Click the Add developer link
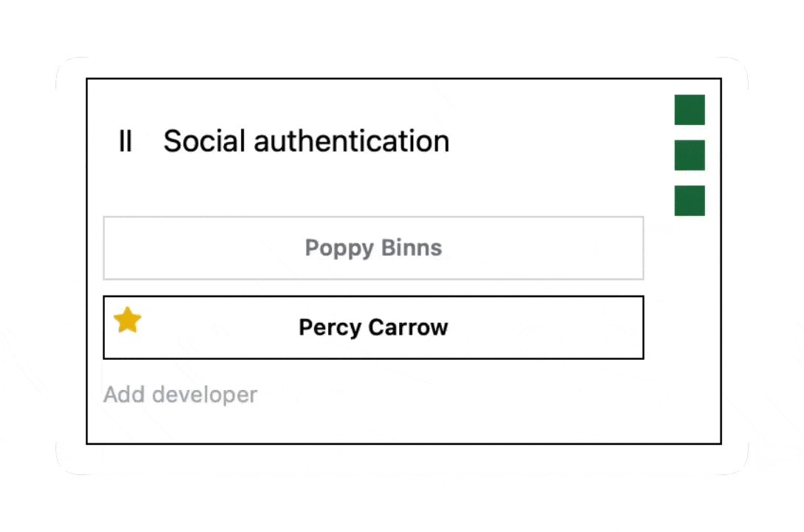Image resolution: width=804 pixels, height=532 pixels. pyautogui.click(x=180, y=395)
